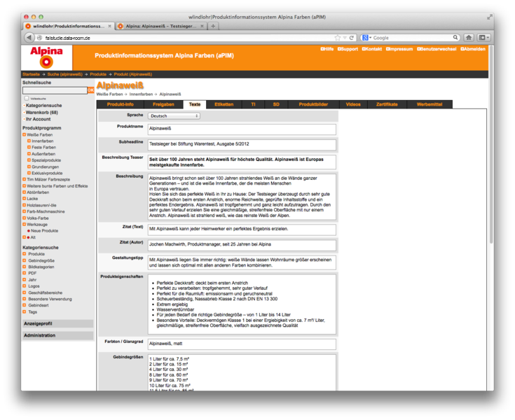Switch to the Werbemittel tab
The height and width of the screenshot is (420, 515).
pos(430,104)
